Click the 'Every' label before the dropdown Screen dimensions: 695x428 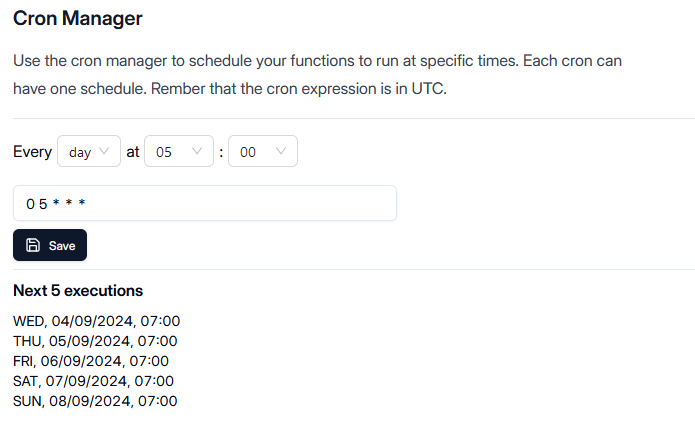pyautogui.click(x=32, y=152)
